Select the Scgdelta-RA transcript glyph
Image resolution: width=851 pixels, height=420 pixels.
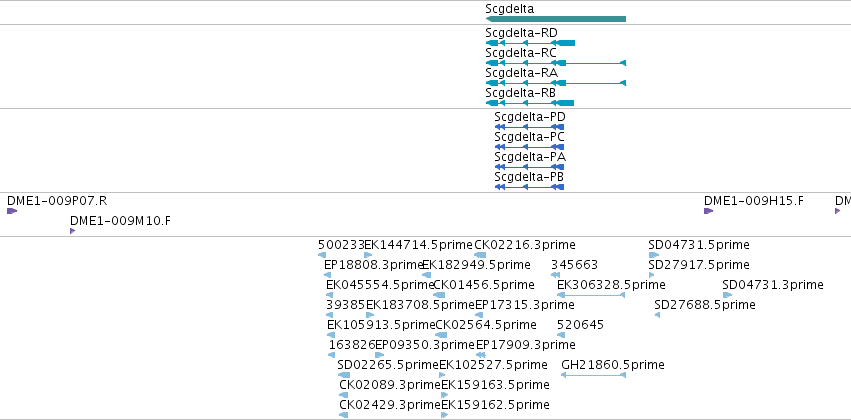(x=556, y=83)
